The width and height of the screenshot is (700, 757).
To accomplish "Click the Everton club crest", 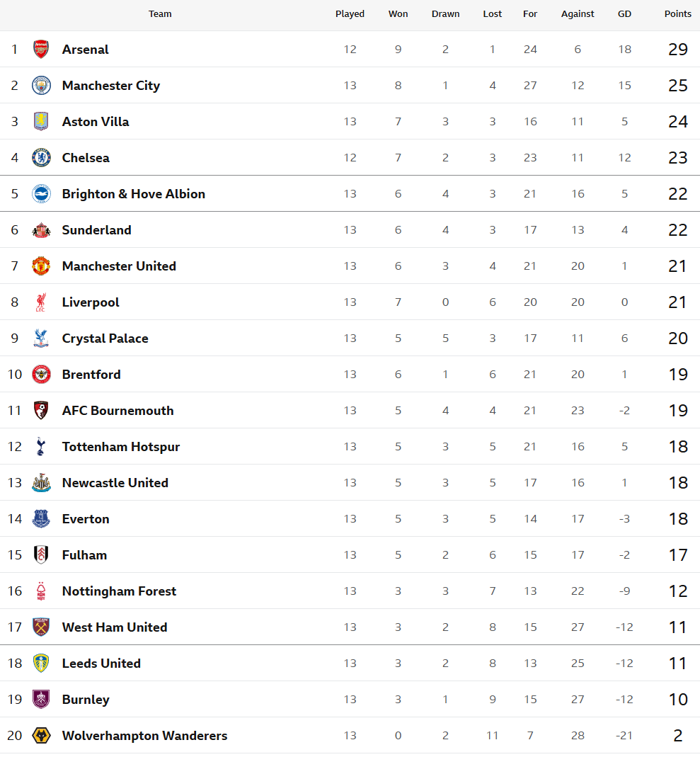I will pos(41,519).
